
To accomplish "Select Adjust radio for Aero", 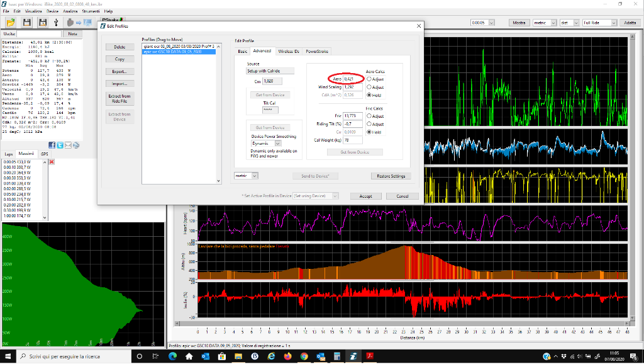I will [x=369, y=79].
